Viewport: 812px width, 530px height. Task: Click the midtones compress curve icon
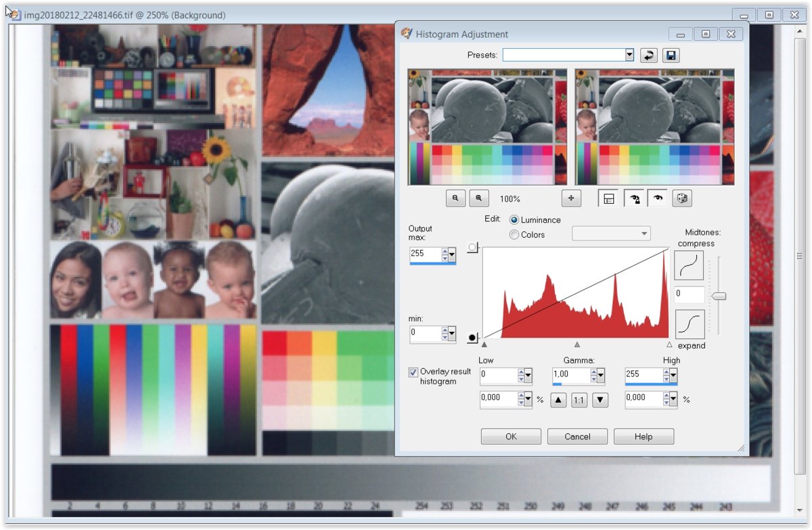(x=689, y=266)
